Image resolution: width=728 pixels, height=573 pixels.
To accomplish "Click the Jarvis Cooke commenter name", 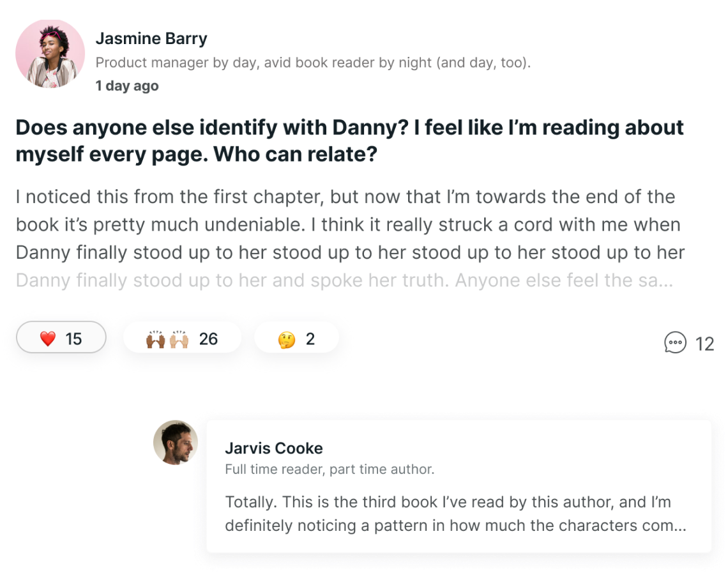I will point(273,448).
